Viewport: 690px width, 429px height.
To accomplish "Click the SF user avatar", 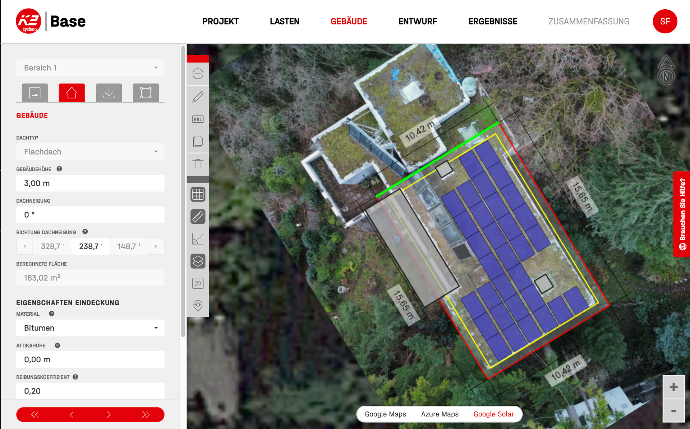I will coord(665,21).
